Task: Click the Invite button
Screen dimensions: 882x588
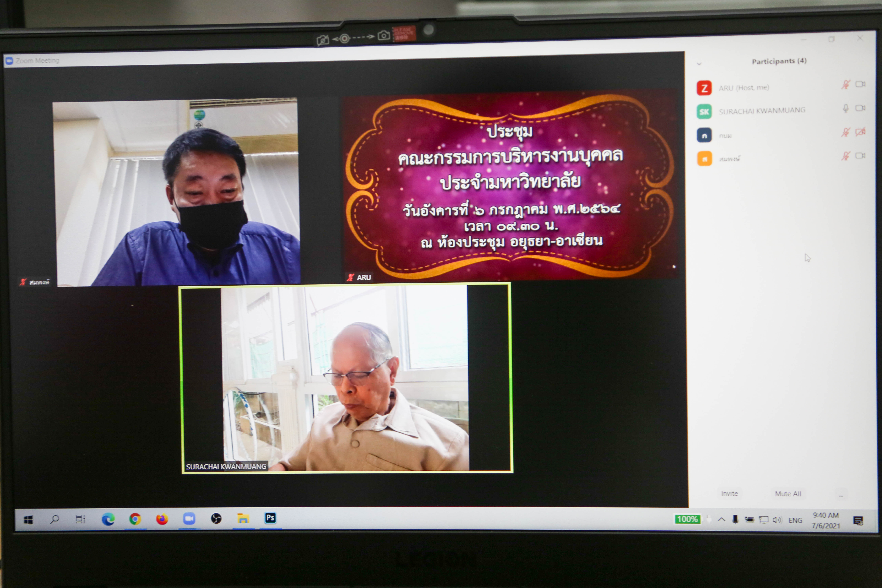Action: (x=729, y=494)
